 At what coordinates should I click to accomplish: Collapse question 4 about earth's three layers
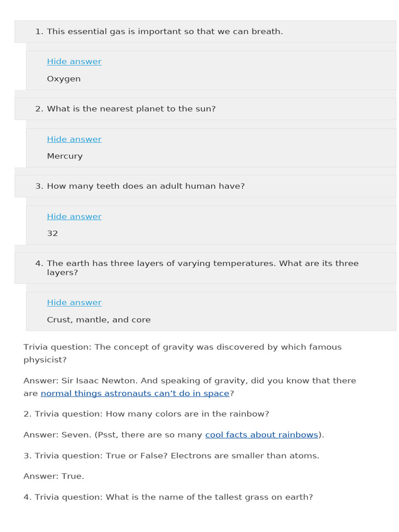(205, 268)
